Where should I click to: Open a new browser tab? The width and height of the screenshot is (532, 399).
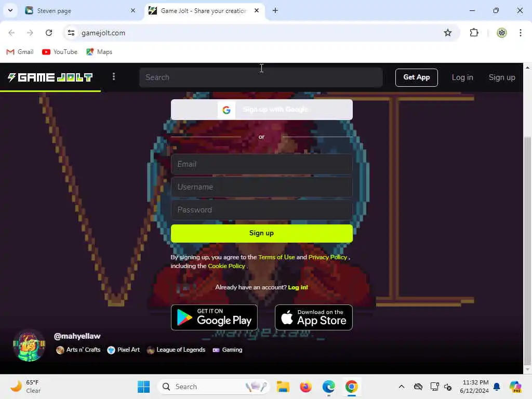click(x=275, y=10)
